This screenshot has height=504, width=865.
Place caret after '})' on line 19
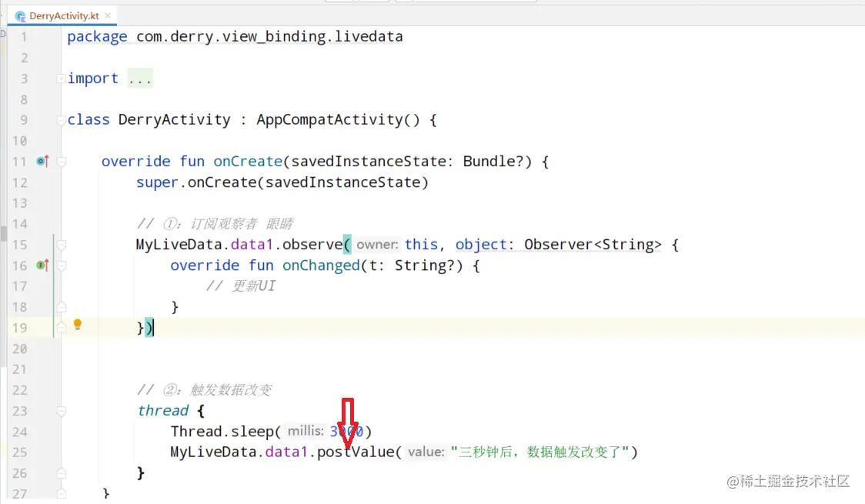pos(154,328)
